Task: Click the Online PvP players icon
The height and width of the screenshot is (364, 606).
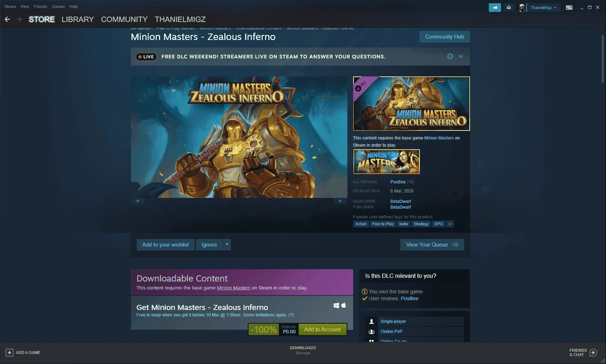Action: coord(372,332)
